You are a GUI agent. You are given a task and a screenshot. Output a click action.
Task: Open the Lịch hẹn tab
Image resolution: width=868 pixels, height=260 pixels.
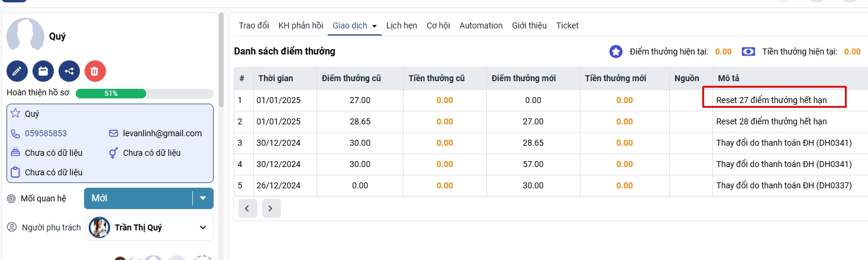(x=402, y=25)
